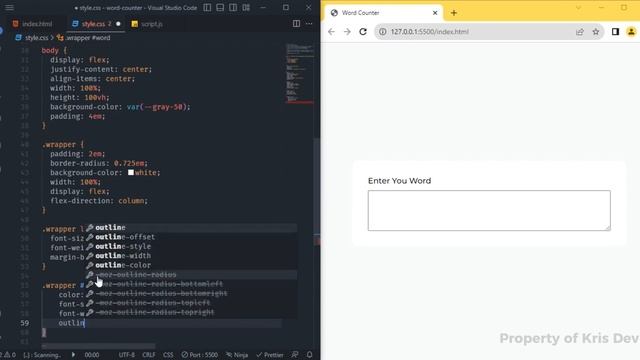Screen dimensions: 640x360
Task: Click Prettier formatter status item
Action: tap(270, 355)
